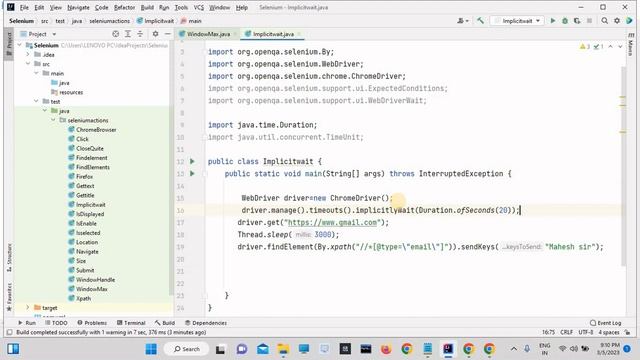This screenshot has height=360, width=640.
Task: Follow the https://www.gmail.com link in code
Action: tap(332, 222)
